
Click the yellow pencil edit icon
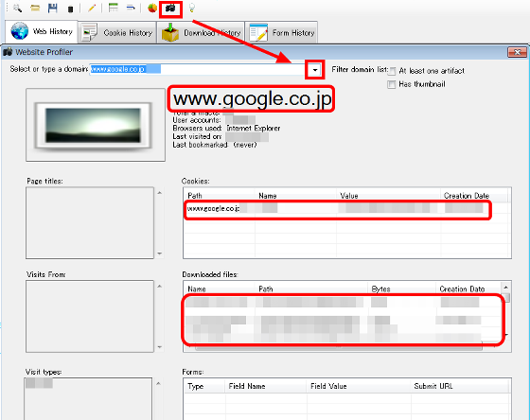92,8
